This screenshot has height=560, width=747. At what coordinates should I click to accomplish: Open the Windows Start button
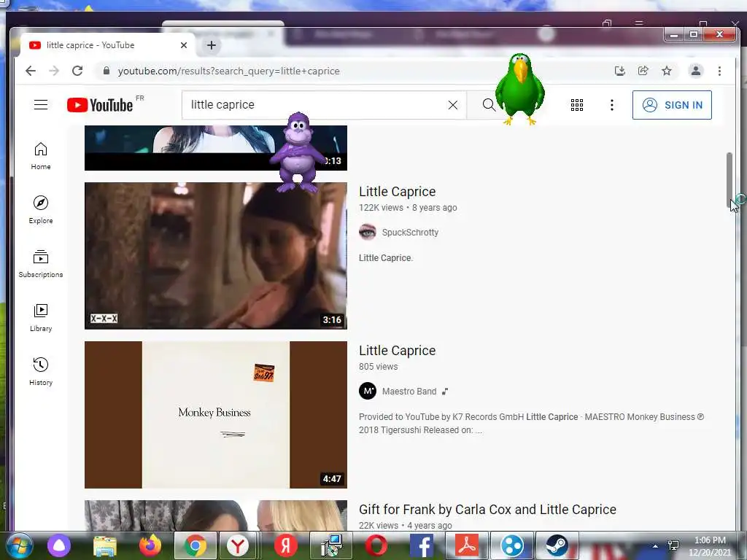coord(20,545)
